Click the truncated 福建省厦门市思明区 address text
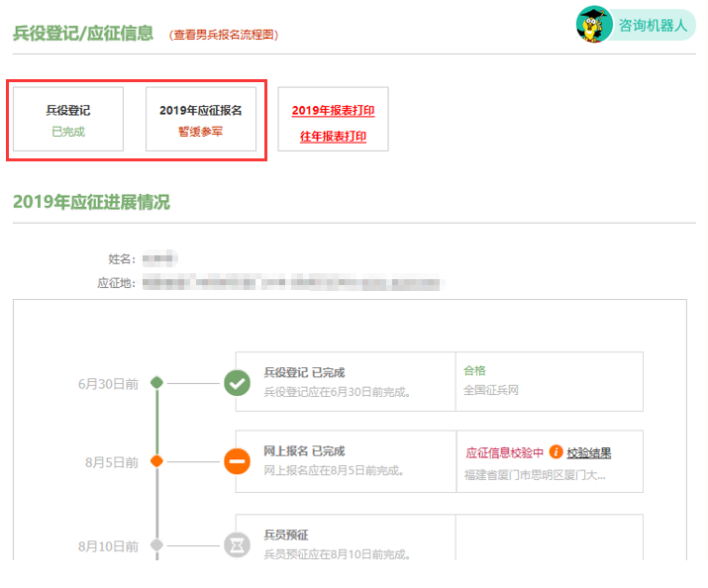Viewport: 708px width, 588px height. (535, 475)
